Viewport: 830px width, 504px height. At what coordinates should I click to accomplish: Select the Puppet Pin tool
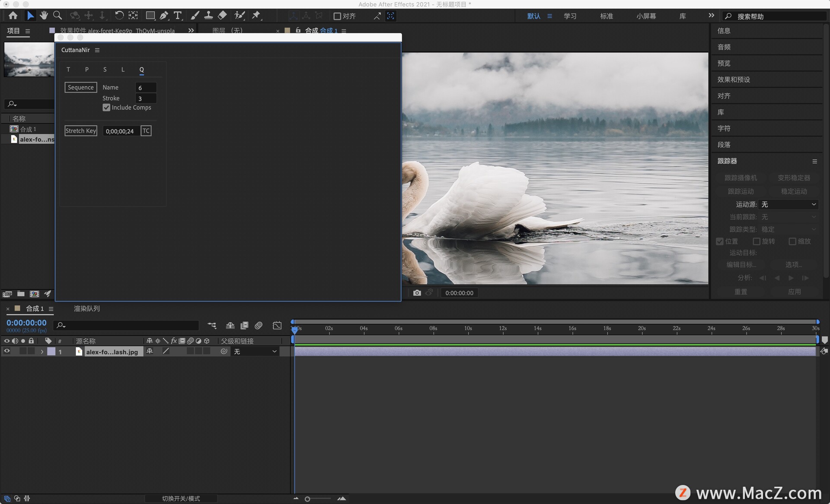point(256,16)
